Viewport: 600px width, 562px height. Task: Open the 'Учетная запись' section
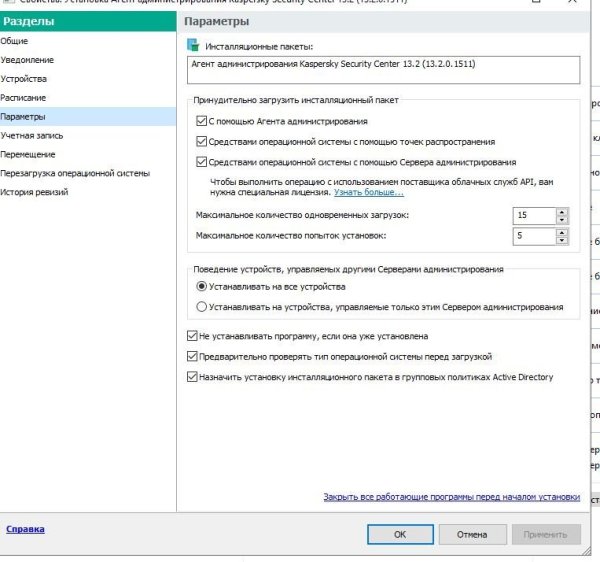click(88, 135)
